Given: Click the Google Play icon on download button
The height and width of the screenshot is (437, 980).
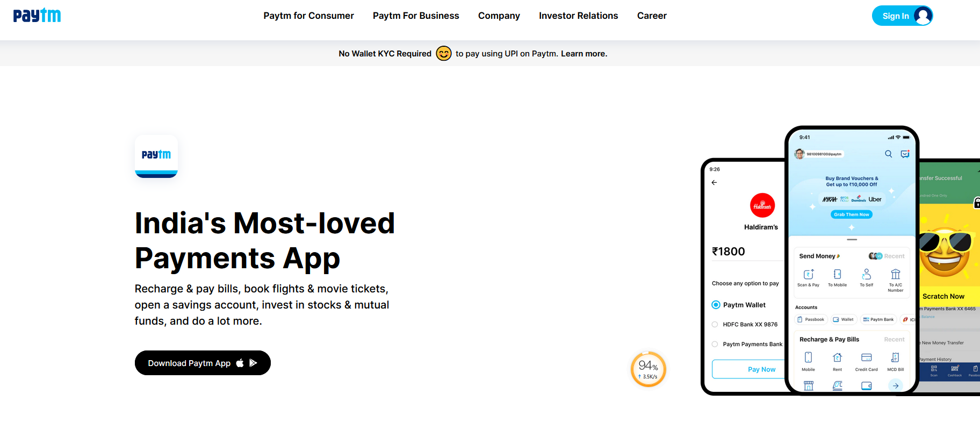Looking at the screenshot, I should point(253,363).
